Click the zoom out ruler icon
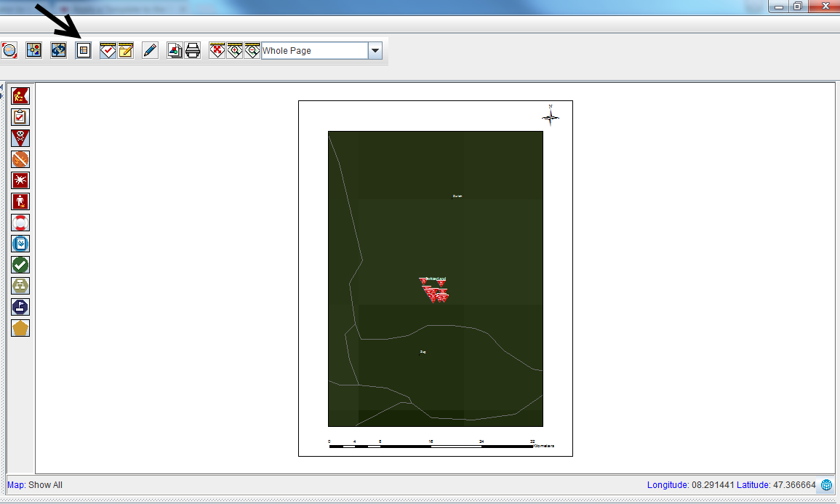This screenshot has height=504, width=840. click(x=252, y=51)
